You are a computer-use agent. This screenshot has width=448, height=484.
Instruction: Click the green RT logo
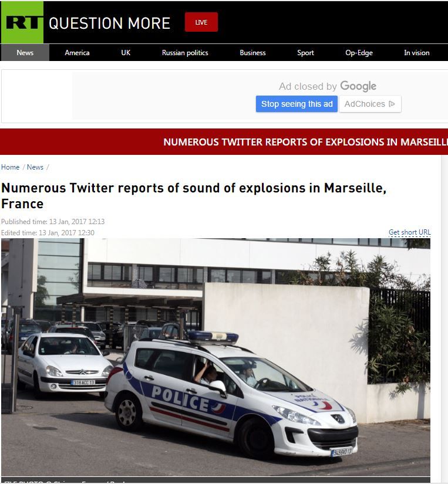[x=22, y=22]
